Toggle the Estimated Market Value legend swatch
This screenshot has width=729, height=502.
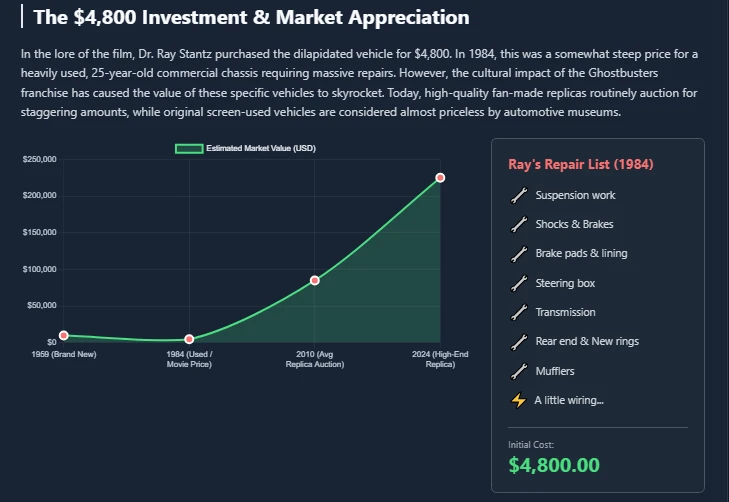[x=189, y=148]
